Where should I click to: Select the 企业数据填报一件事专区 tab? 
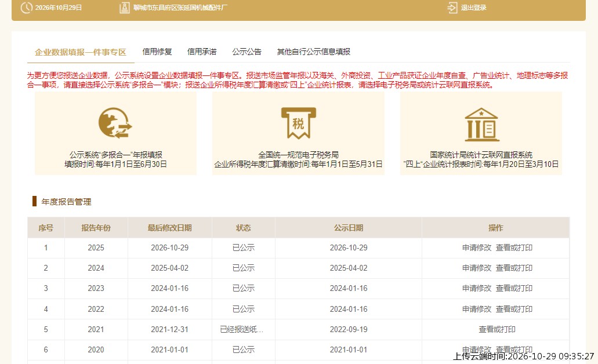[81, 52]
